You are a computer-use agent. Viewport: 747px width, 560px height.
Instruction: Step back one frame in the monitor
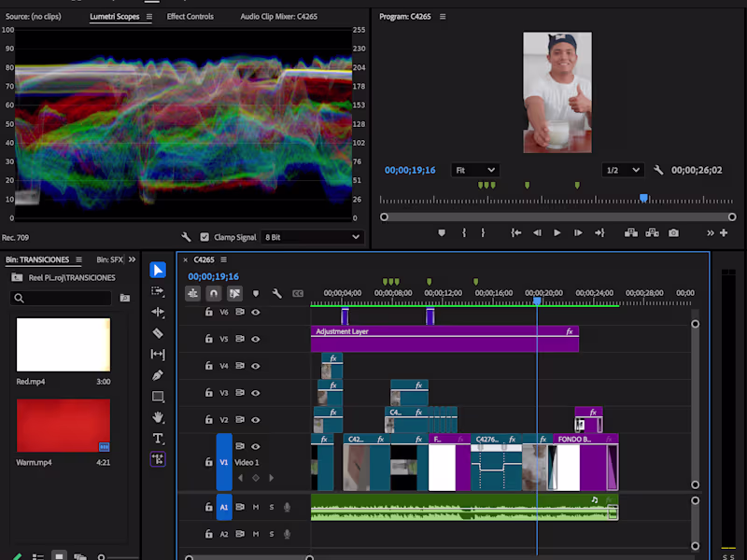(539, 234)
